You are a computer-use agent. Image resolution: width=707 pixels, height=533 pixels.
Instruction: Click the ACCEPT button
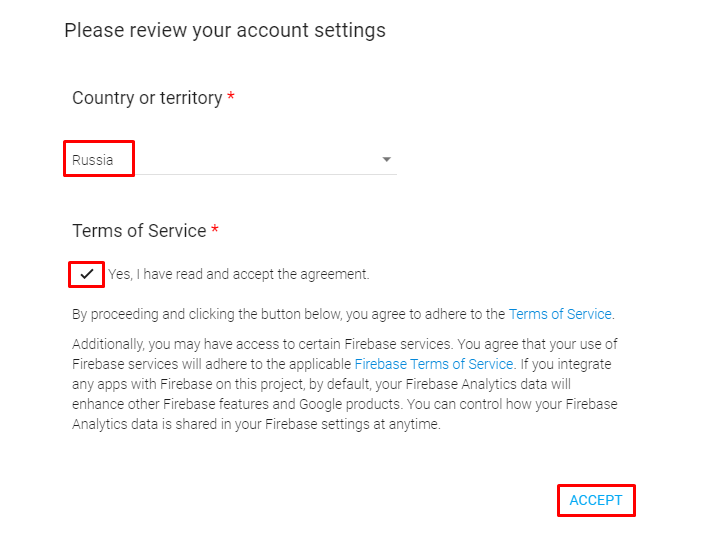[596, 500]
